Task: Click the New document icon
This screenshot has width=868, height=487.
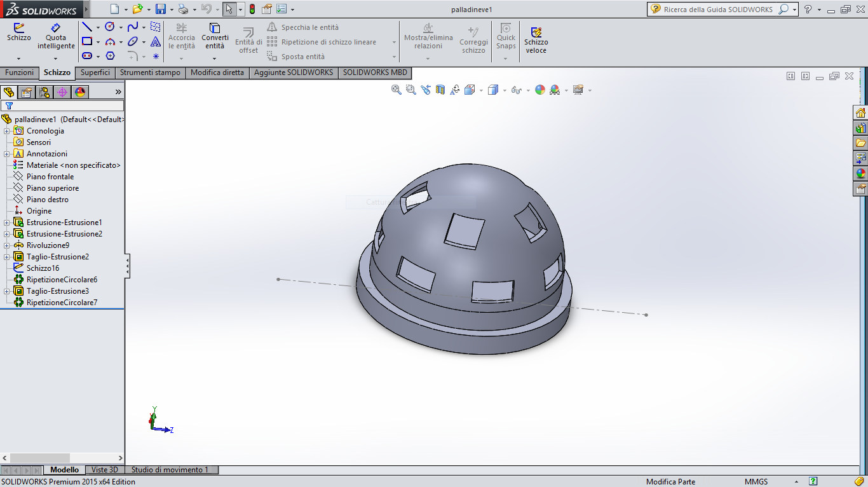Action: coord(114,9)
